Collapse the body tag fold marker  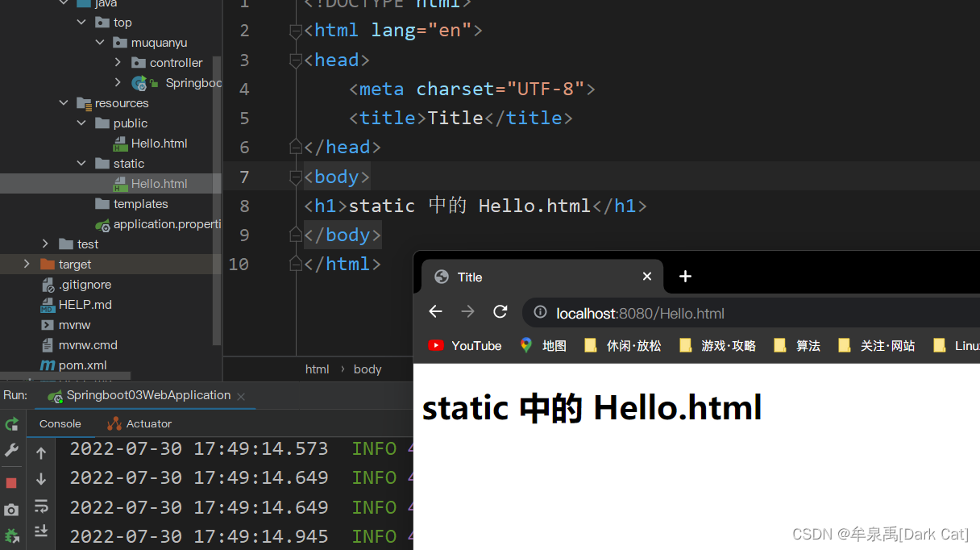(296, 177)
